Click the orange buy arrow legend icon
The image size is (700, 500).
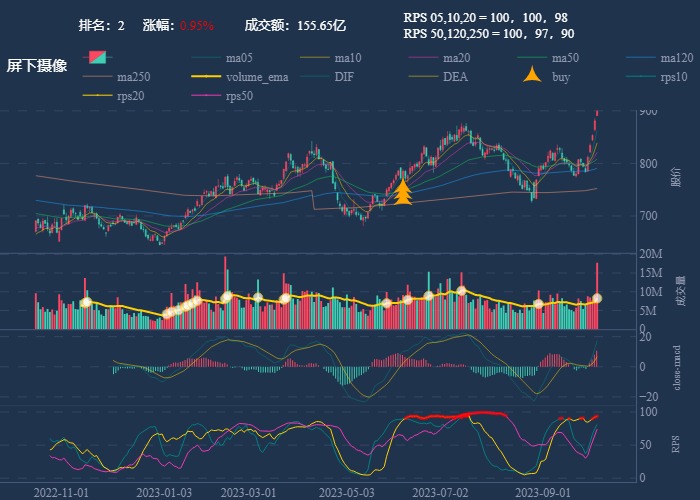coord(534,77)
